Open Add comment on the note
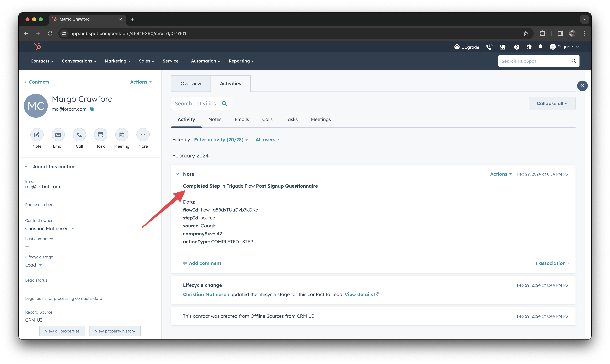The width and height of the screenshot is (610, 364). pyautogui.click(x=205, y=263)
